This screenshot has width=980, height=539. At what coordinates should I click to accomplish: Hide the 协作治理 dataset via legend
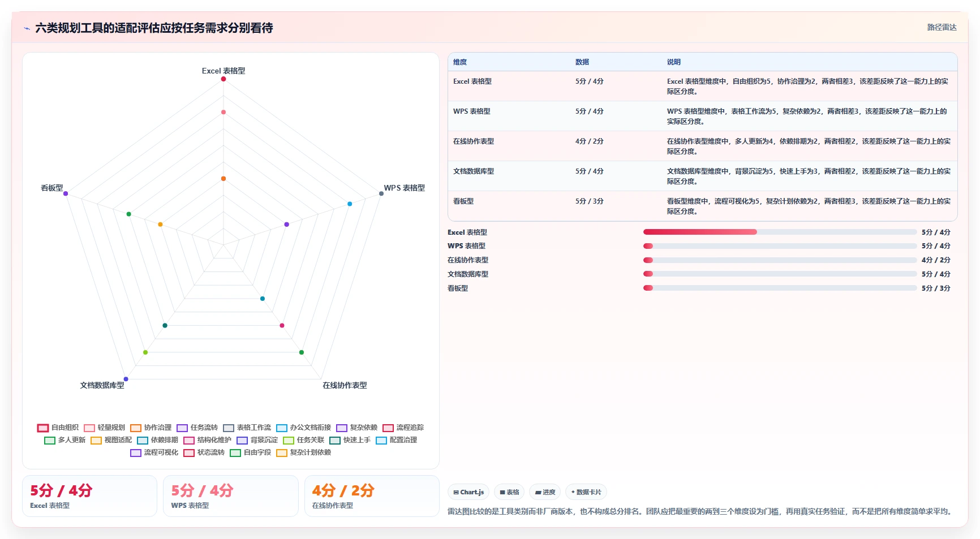tap(151, 428)
